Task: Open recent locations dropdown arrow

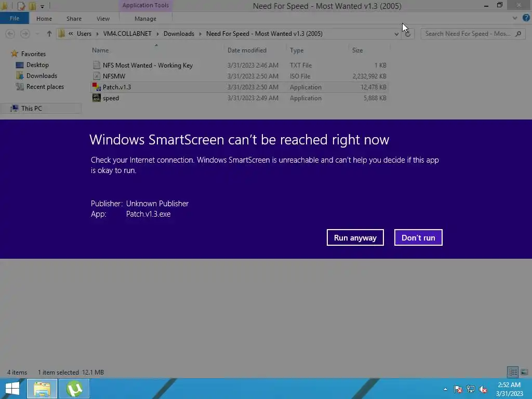Action: 37,34
